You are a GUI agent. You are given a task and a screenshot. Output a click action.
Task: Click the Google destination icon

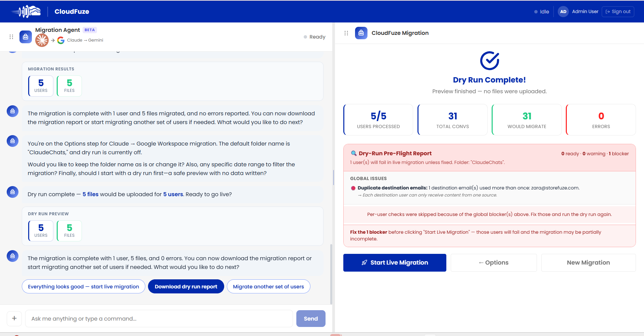coord(61,40)
